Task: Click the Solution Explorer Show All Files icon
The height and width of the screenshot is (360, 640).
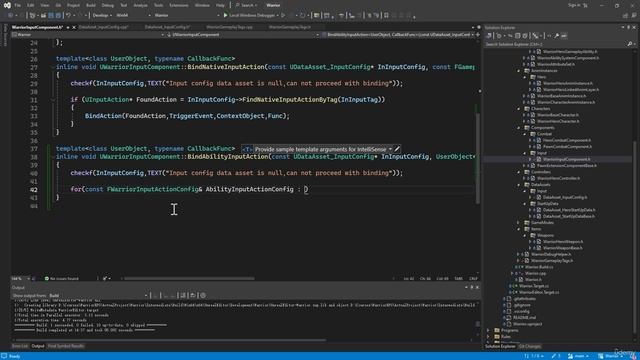Action: (x=525, y=36)
